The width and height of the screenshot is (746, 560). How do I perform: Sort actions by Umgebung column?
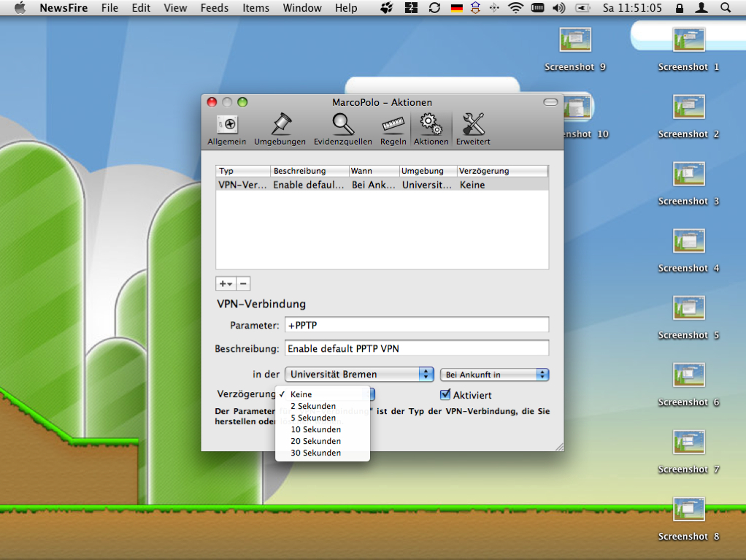(428, 171)
